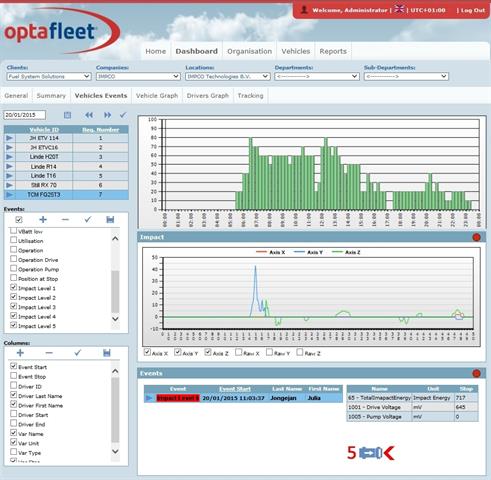This screenshot has width=491, height=480.
Task: Go to previous day with double-left arrows
Action: tap(89, 115)
